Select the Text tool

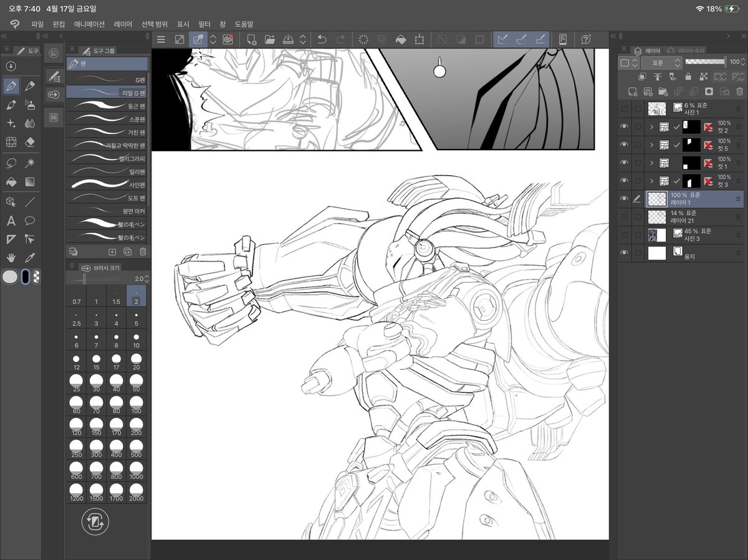(x=11, y=221)
